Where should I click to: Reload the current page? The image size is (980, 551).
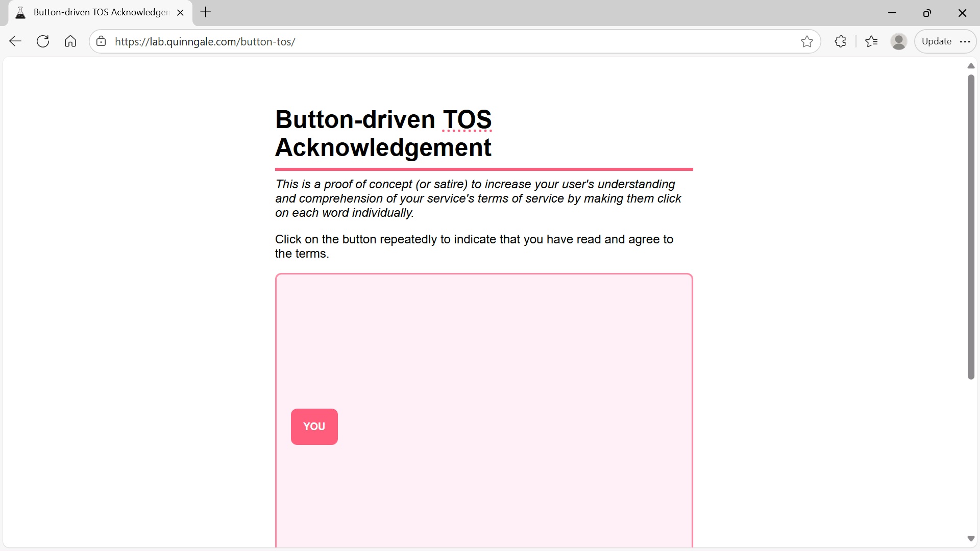(43, 41)
